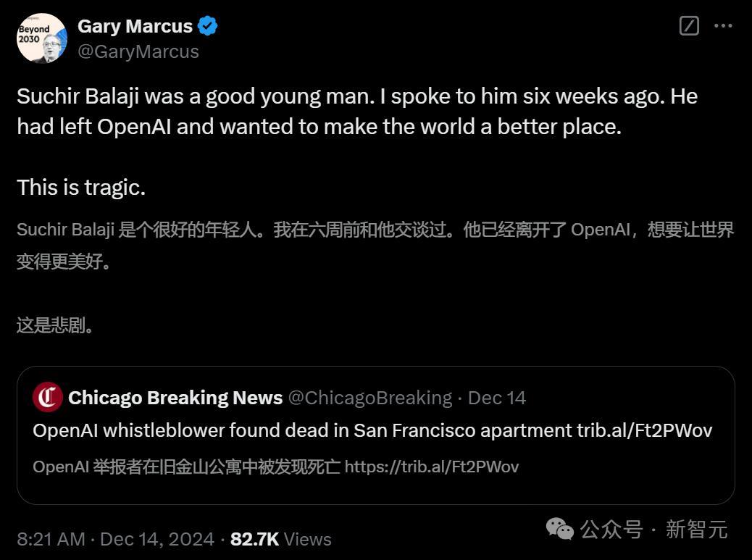Click the 8:21 AM · Dec 14, 2024 timestamp
752x560 pixels.
[116, 539]
